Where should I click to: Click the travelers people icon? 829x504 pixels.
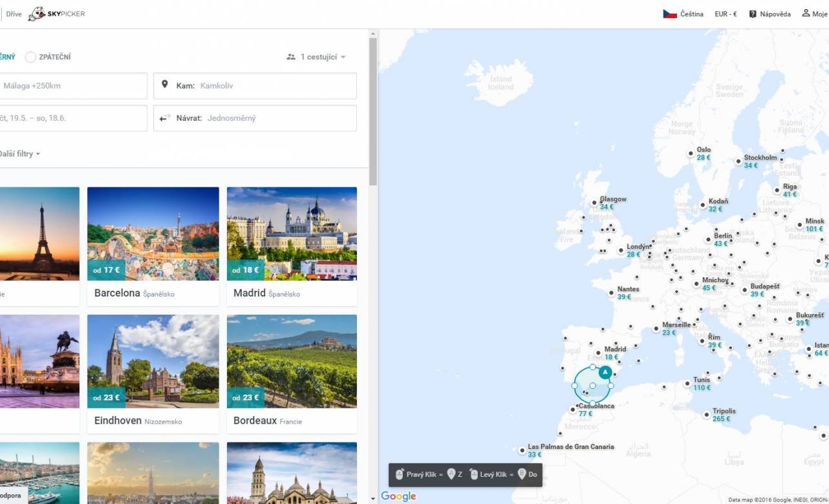(x=291, y=57)
